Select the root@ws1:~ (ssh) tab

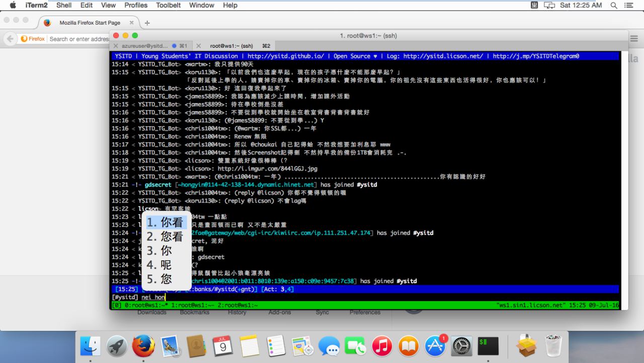[231, 46]
